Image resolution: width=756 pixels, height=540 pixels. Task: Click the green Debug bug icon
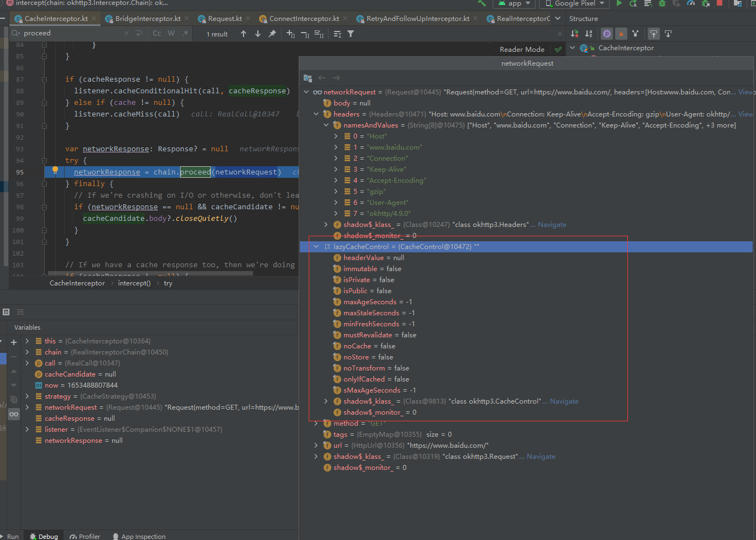tap(662, 3)
